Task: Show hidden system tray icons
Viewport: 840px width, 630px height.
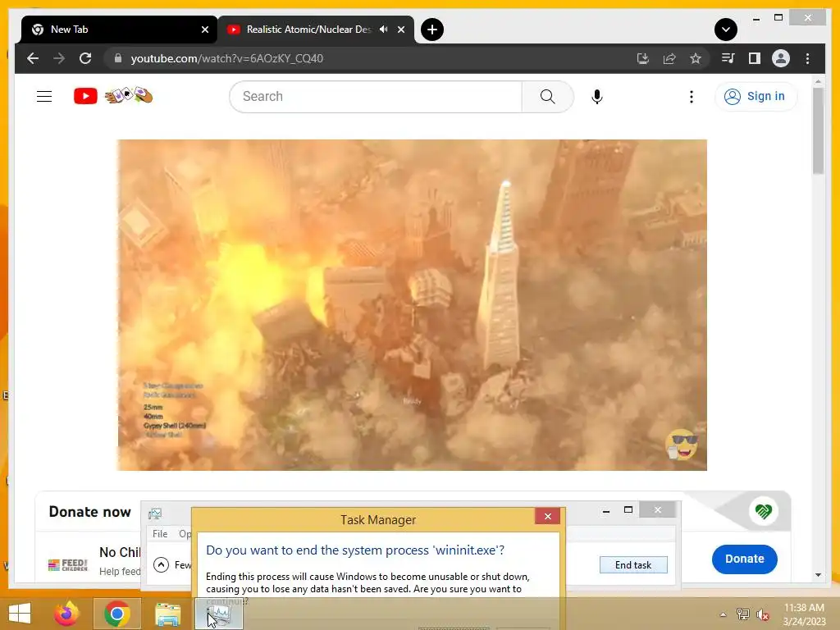Action: point(723,614)
